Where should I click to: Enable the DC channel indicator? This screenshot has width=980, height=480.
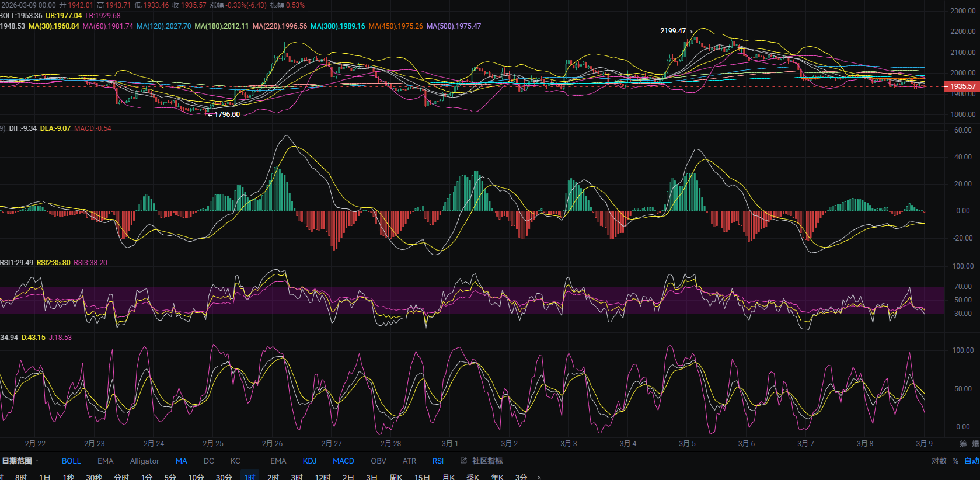(x=208, y=461)
